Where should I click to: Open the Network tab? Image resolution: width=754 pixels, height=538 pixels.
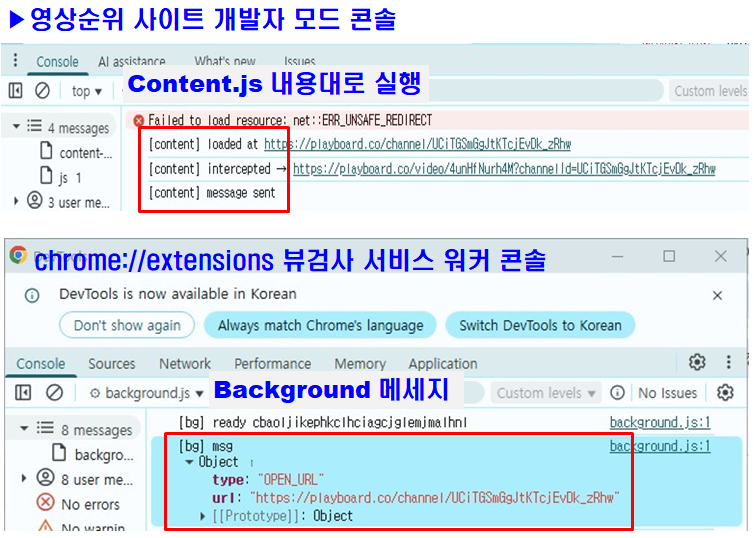pos(185,363)
